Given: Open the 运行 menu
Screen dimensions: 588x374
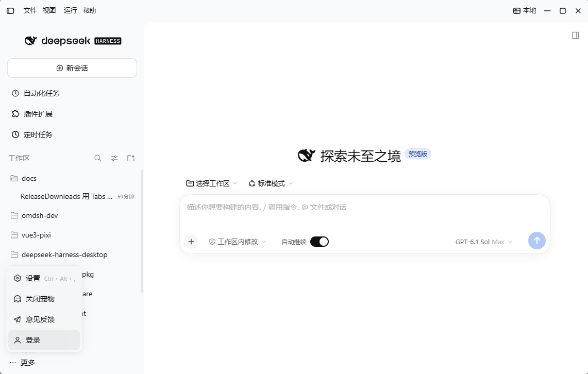Looking at the screenshot, I should click(70, 10).
